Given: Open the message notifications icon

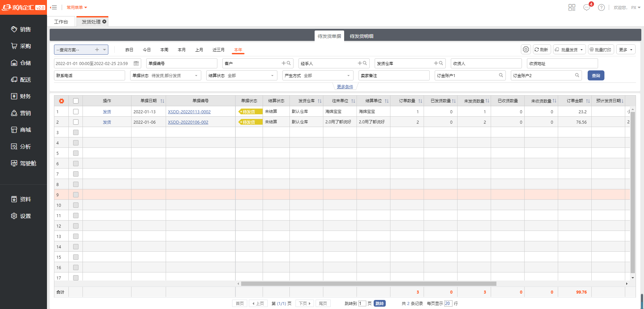Looking at the screenshot, I should pyautogui.click(x=587, y=7).
